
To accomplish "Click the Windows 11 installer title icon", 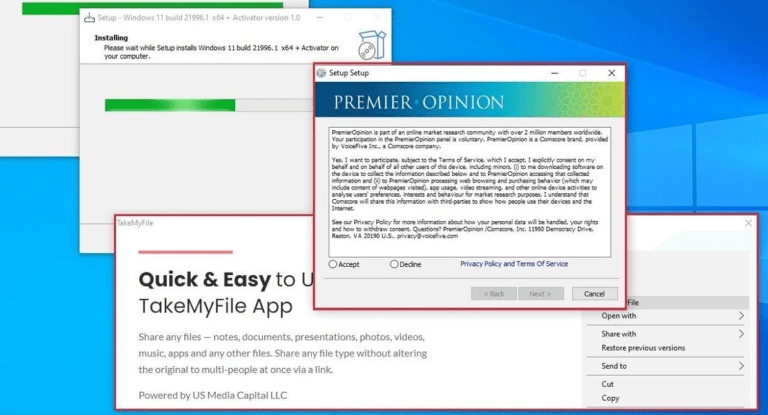I will (x=89, y=18).
